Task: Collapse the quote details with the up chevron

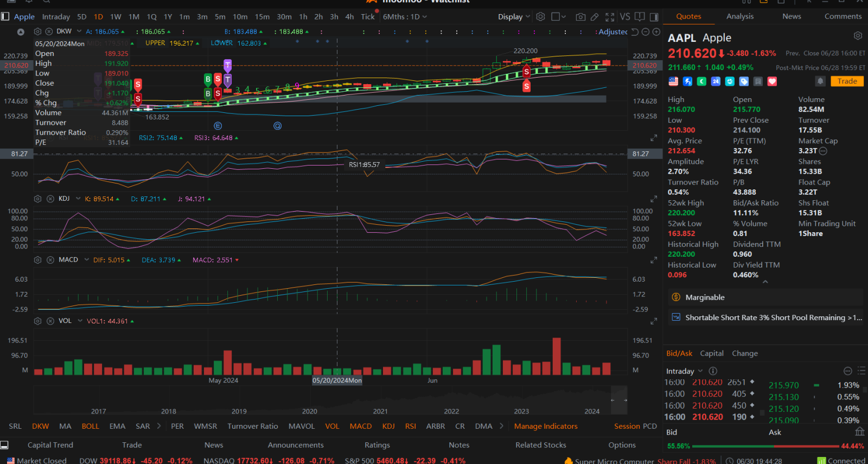Action: [x=765, y=282]
